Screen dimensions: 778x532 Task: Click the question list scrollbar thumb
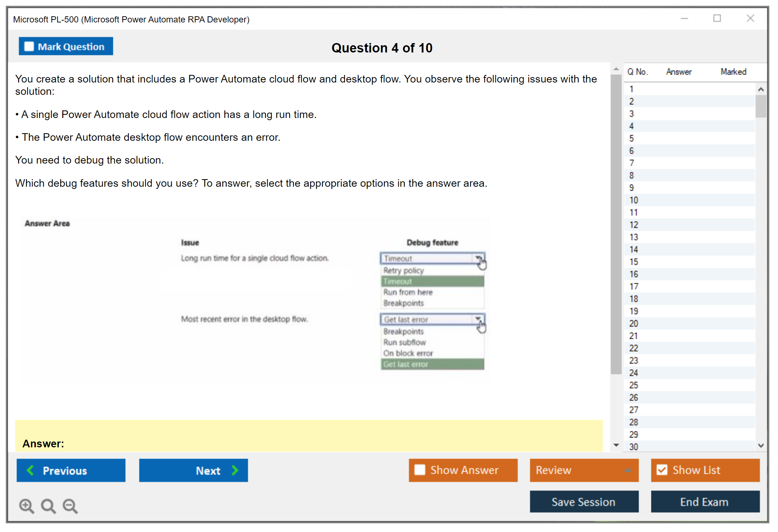(761, 106)
